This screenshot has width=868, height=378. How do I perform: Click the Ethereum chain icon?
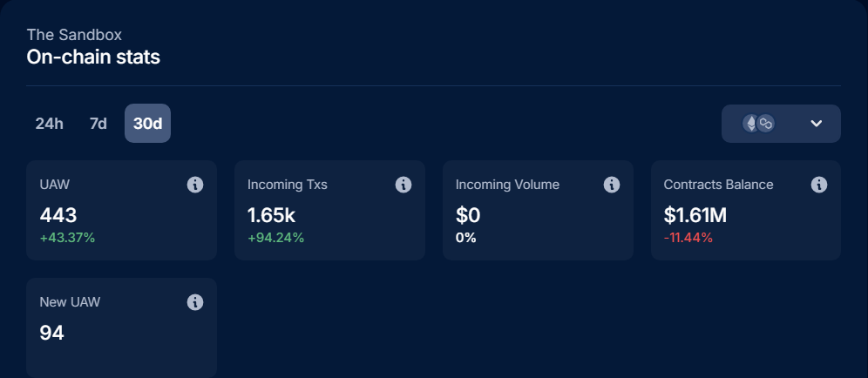pos(750,124)
